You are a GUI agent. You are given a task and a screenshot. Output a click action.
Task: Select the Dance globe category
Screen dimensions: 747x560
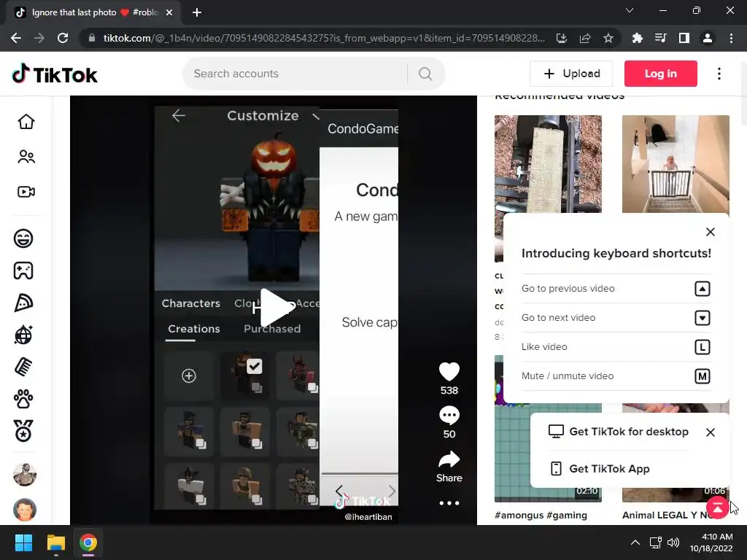tap(23, 335)
